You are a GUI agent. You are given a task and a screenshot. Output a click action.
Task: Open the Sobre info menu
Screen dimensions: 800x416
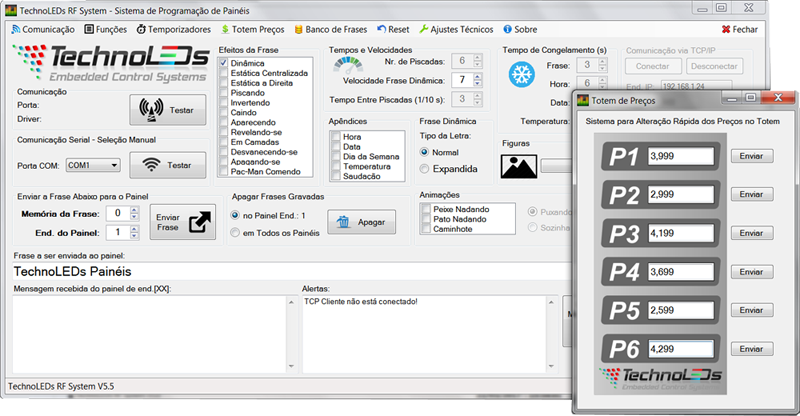[x=520, y=30]
